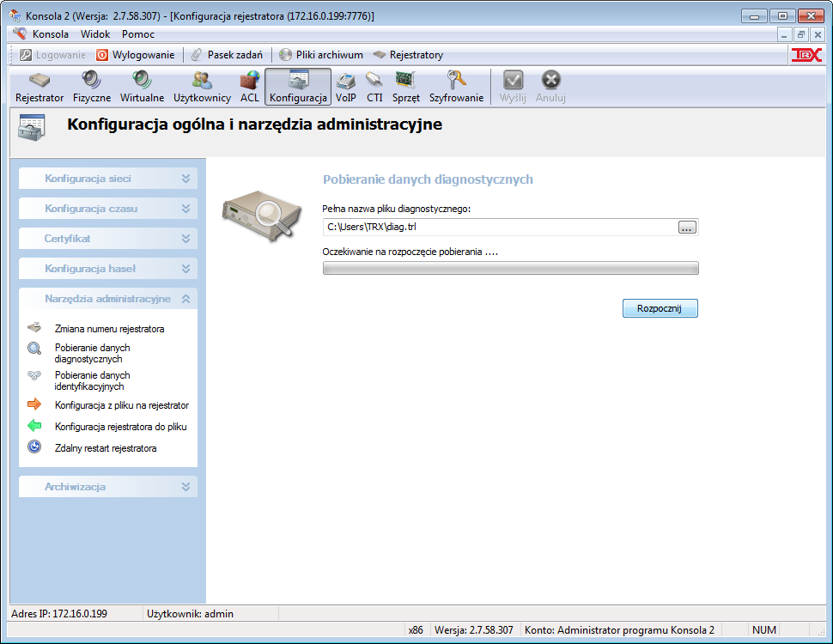Viewport: 833px width, 644px height.
Task: Open the Sprzęt hardware icon
Action: point(406,87)
